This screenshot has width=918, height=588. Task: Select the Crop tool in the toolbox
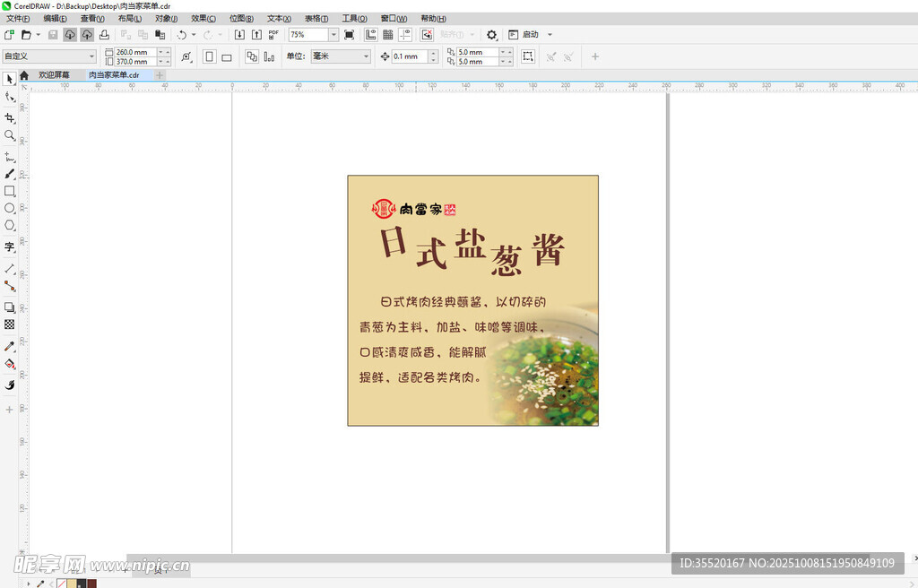(x=10, y=117)
